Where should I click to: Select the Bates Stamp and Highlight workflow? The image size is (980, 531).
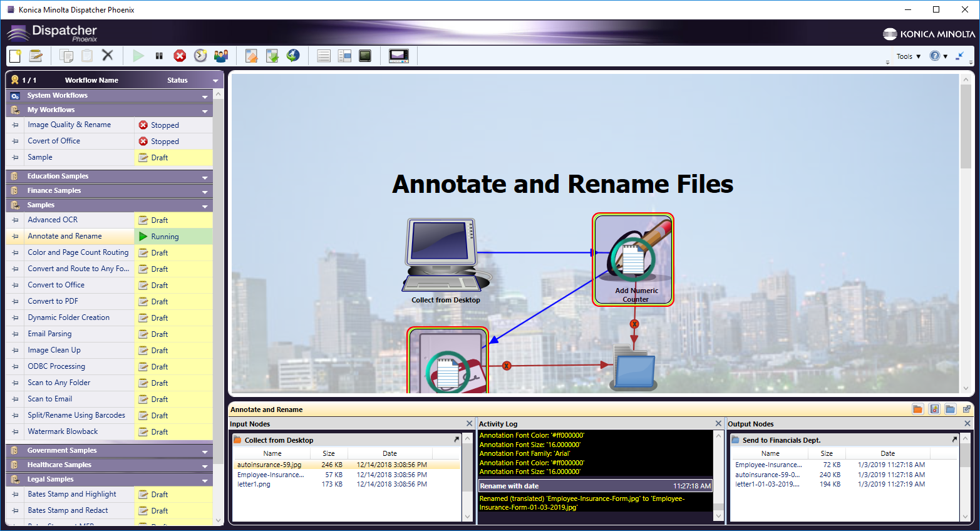pos(72,494)
